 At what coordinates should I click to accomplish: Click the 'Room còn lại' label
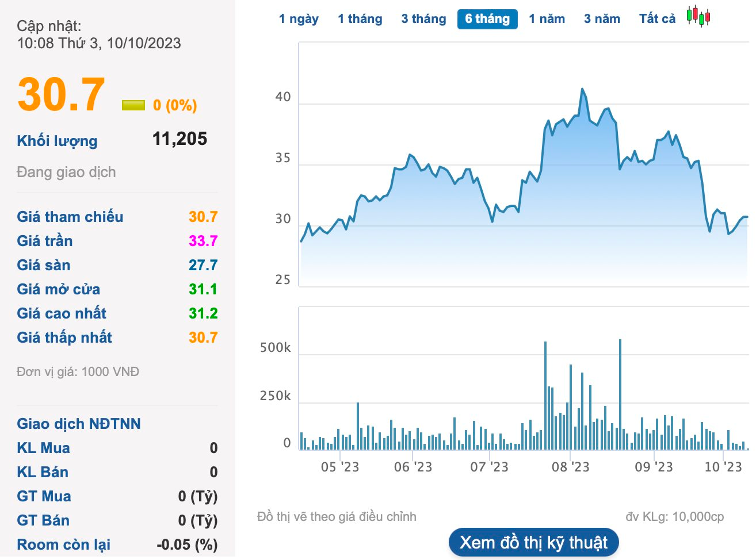click(x=63, y=544)
